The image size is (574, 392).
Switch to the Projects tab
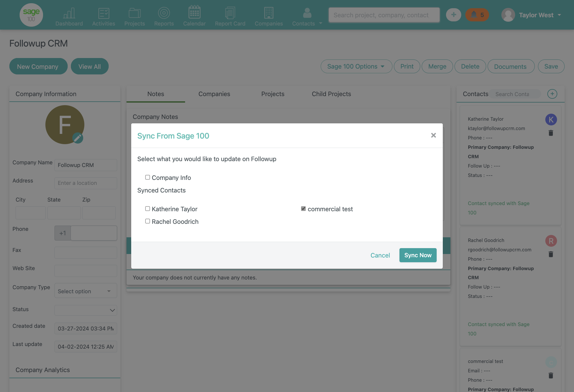click(273, 94)
